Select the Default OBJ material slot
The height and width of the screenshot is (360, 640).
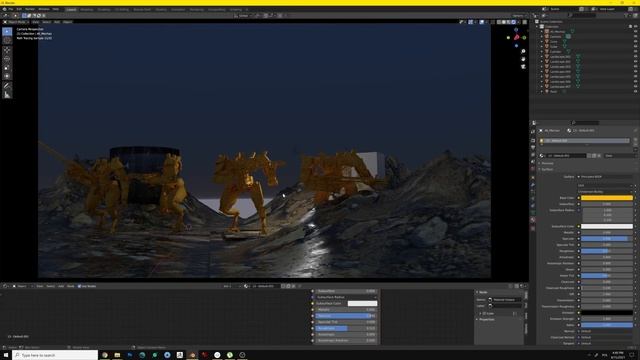585,141
